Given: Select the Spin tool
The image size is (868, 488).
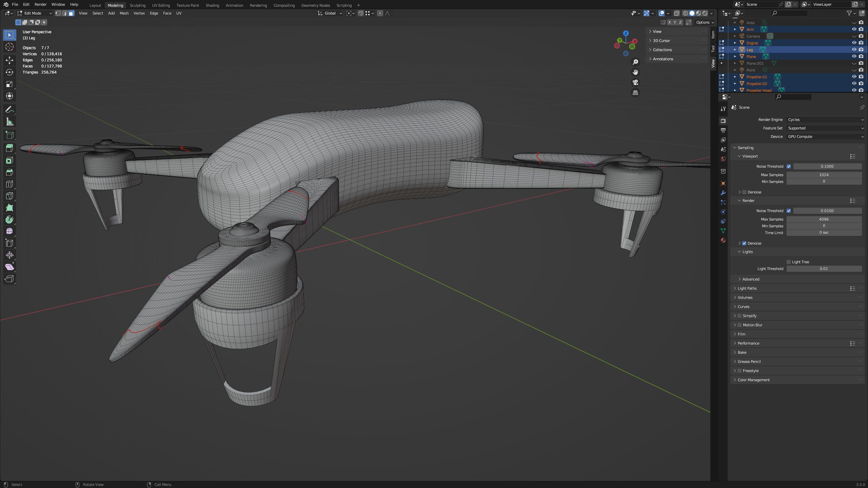Looking at the screenshot, I should (9, 220).
